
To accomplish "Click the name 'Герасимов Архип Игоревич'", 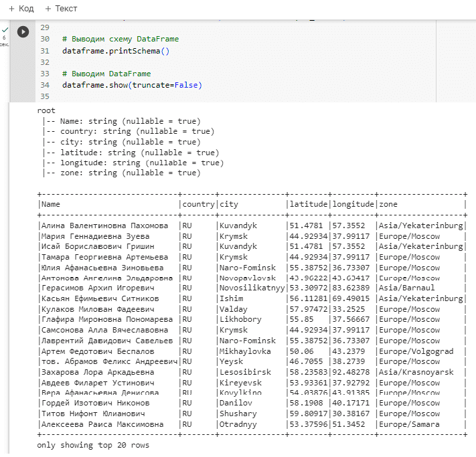I will [x=98, y=288].
